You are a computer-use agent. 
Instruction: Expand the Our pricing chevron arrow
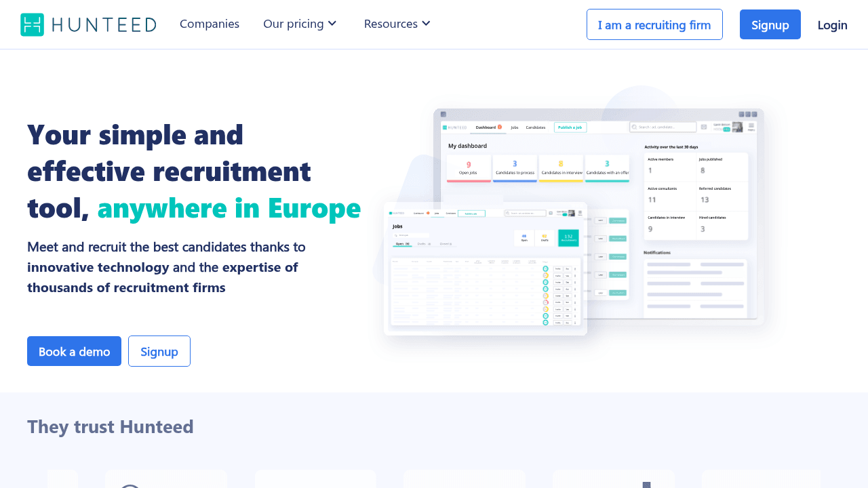tap(332, 24)
